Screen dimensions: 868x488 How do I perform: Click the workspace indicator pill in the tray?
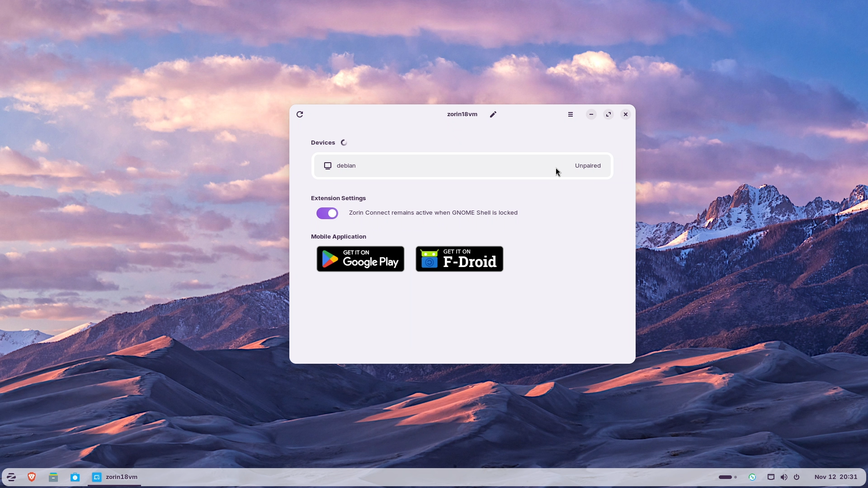point(726,477)
